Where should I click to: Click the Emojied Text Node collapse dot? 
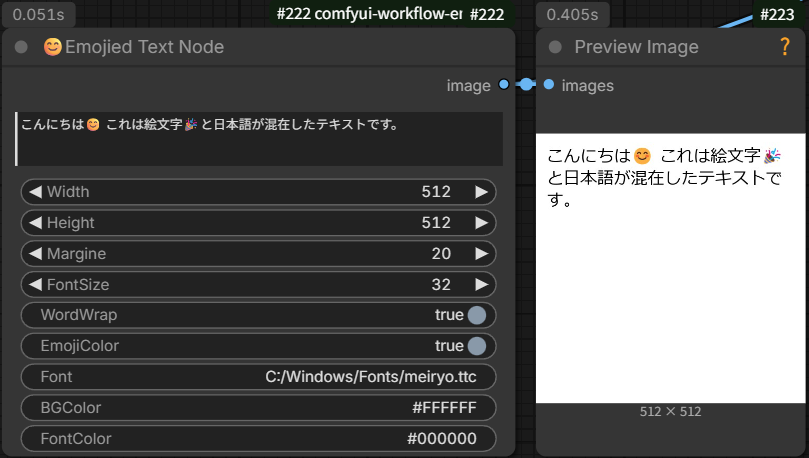point(22,47)
